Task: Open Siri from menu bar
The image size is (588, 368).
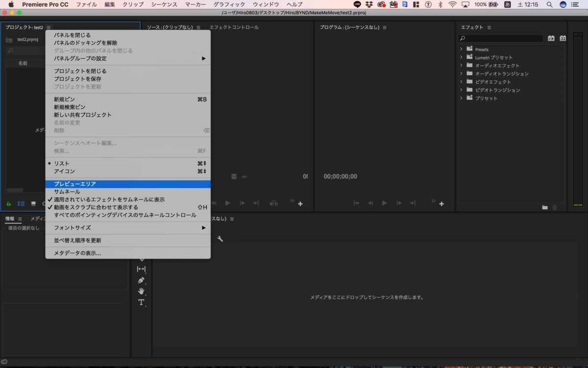Action: pos(563,4)
